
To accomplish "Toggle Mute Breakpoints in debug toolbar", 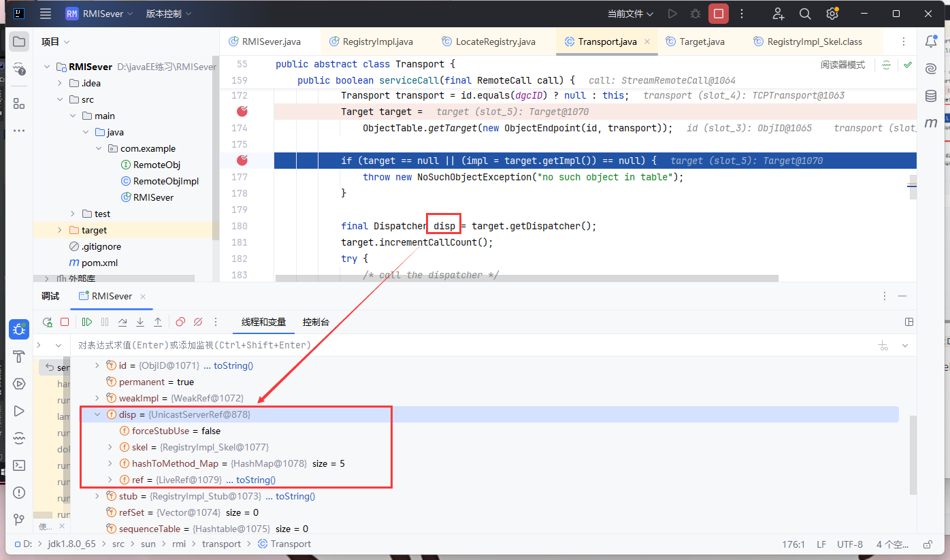I will pos(198,322).
